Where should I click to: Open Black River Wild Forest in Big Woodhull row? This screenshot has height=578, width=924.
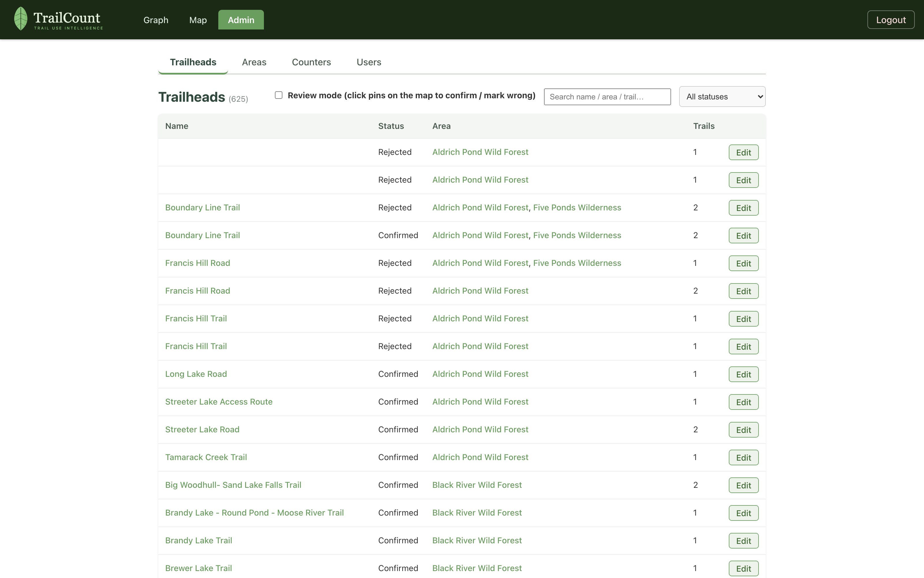click(x=477, y=485)
